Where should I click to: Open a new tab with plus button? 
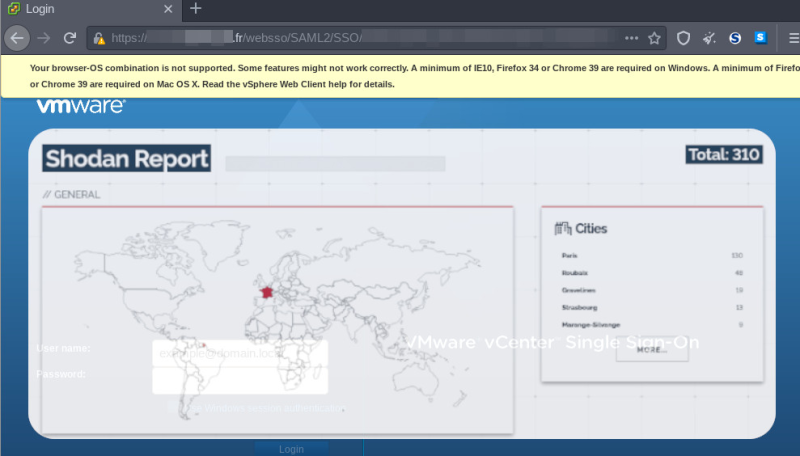tap(196, 9)
